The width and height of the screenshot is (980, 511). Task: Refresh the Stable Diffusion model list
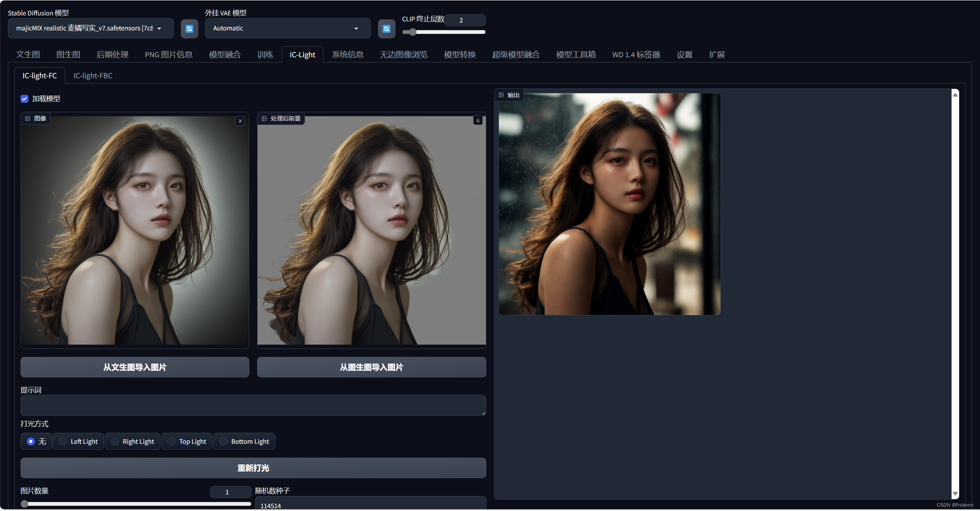coord(189,28)
